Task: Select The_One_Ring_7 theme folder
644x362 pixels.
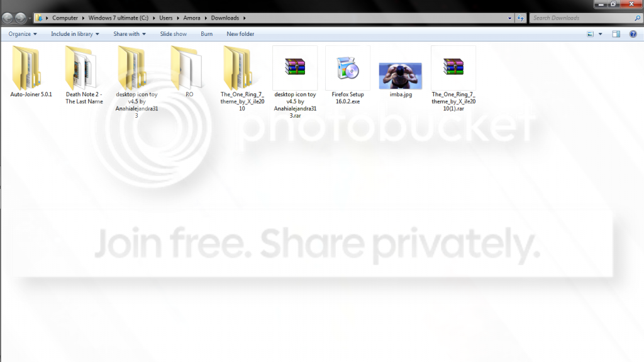Action: coord(242,79)
